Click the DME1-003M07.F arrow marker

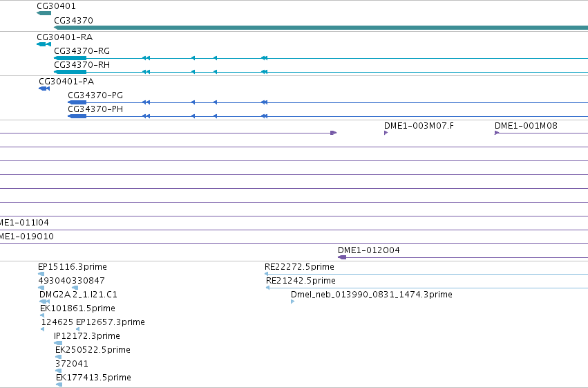click(386, 133)
